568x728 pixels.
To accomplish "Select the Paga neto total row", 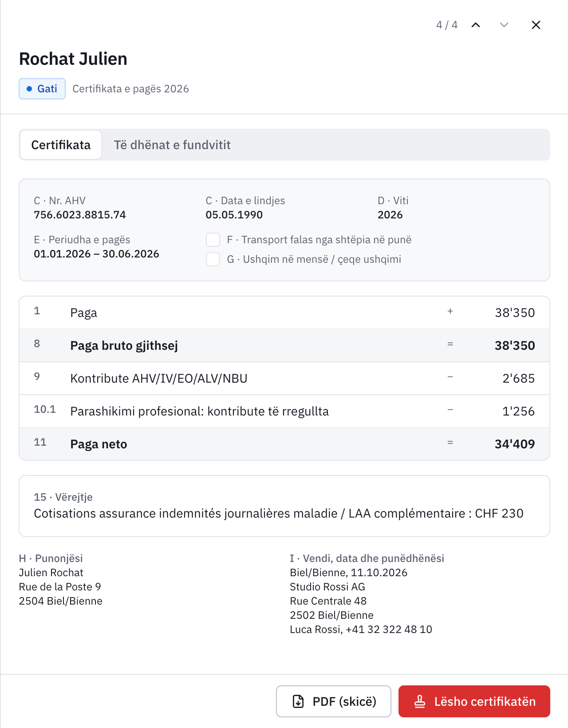I will 284,444.
